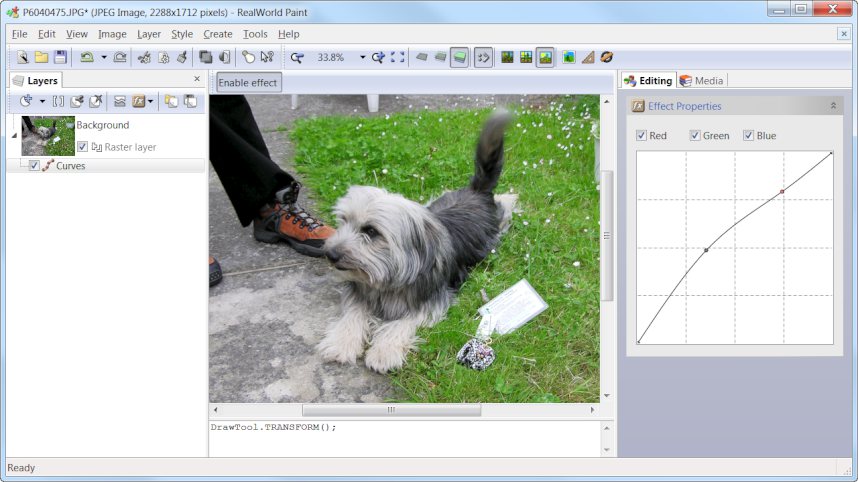
Task: Click the layer fx effects icon
Action: (139, 101)
